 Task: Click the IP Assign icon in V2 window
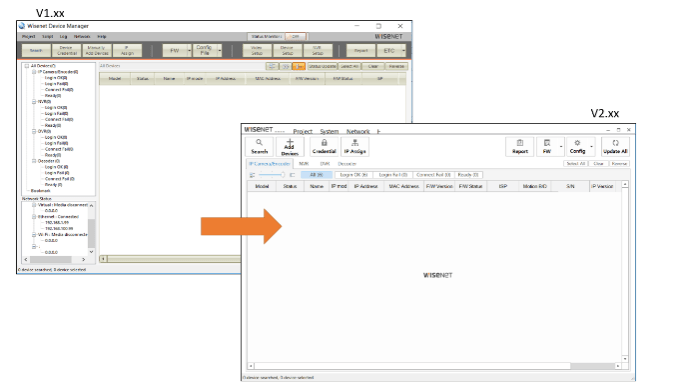355,143
